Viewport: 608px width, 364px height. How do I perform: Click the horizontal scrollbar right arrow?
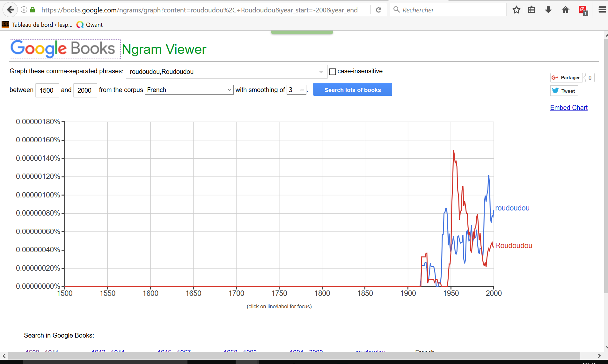(x=599, y=356)
